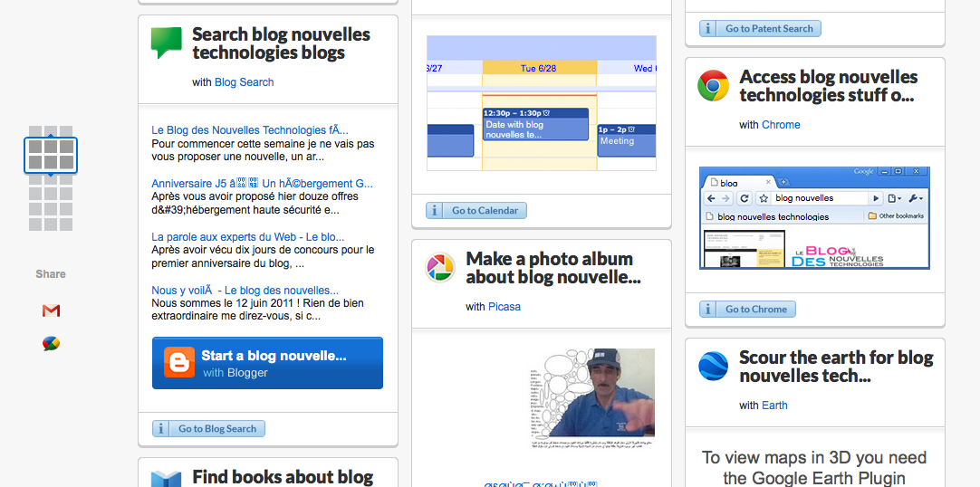The width and height of the screenshot is (980, 487).
Task: Share using the Google Buzz icon
Action: click(x=51, y=344)
